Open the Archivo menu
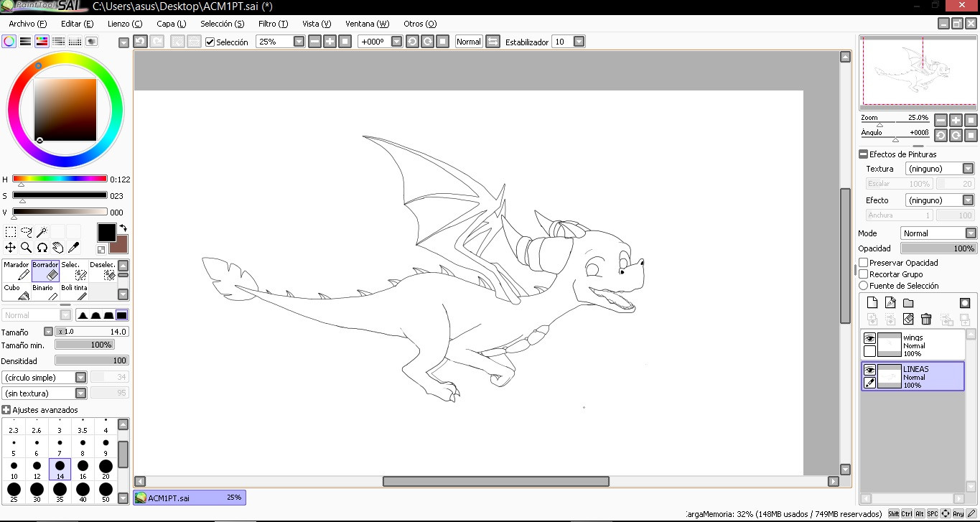 point(27,24)
